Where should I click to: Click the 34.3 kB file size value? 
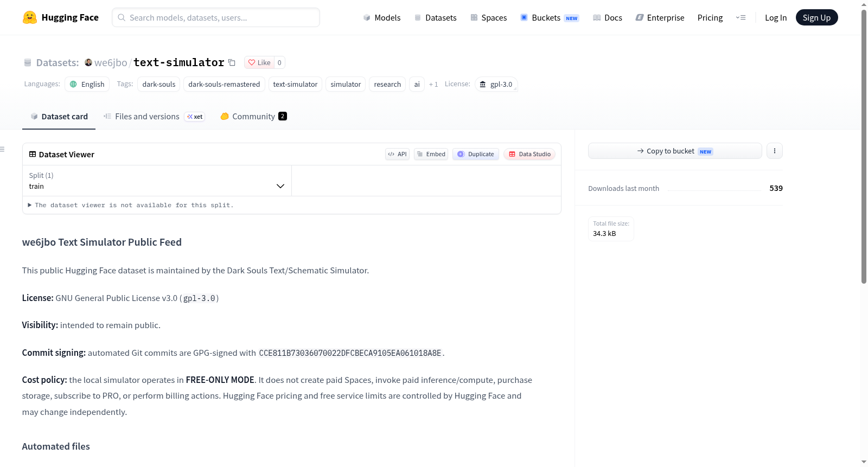pyautogui.click(x=604, y=234)
